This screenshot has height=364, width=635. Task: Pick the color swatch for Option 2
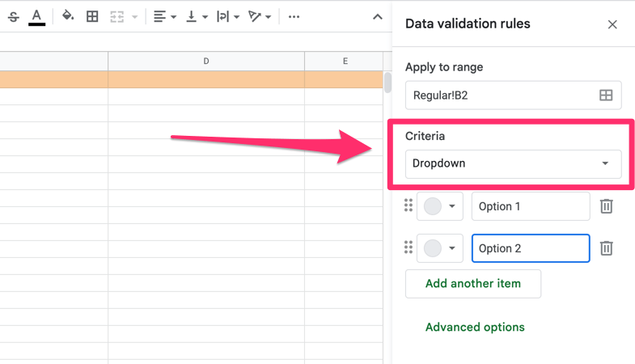(433, 248)
